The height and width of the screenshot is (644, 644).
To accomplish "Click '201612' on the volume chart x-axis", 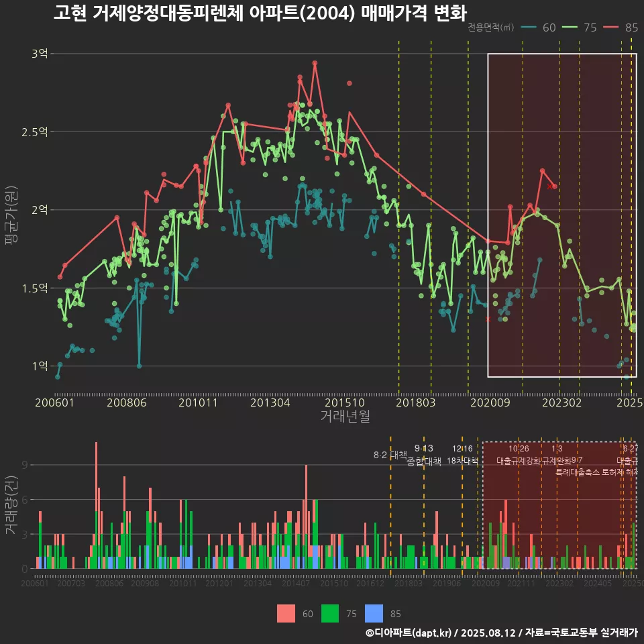I will pyautogui.click(x=370, y=583).
